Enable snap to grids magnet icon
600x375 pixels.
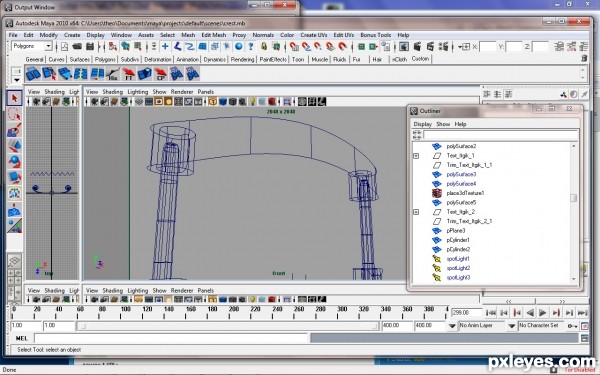(x=294, y=47)
